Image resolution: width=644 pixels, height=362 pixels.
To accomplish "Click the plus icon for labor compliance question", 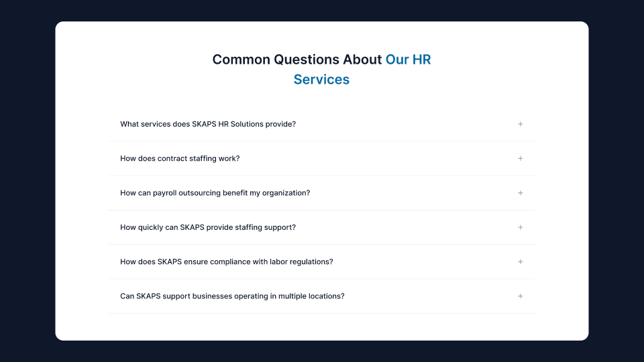I will tap(520, 261).
